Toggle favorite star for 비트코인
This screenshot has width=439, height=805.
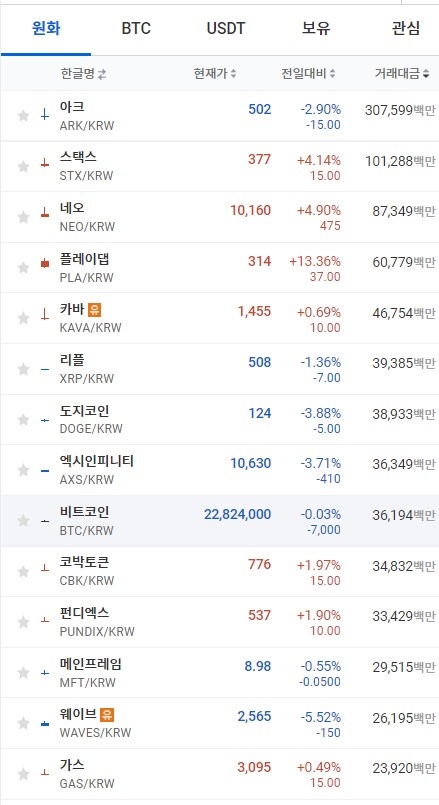[23, 521]
